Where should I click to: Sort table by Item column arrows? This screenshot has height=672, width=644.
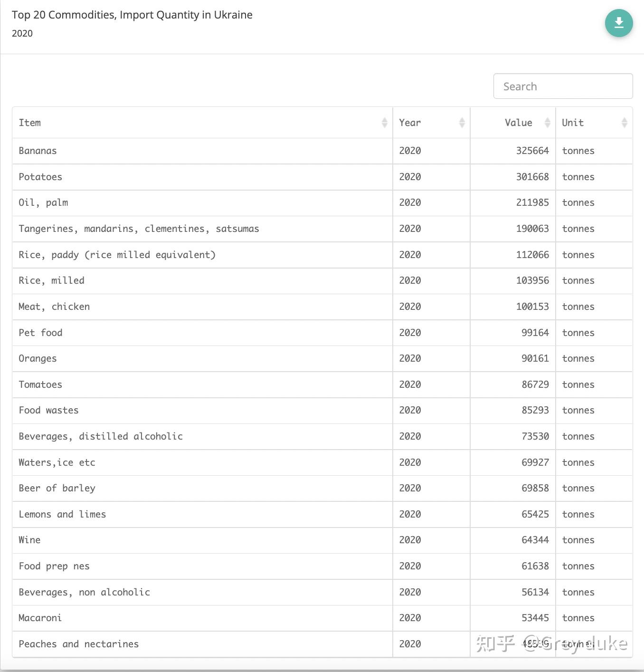(384, 123)
